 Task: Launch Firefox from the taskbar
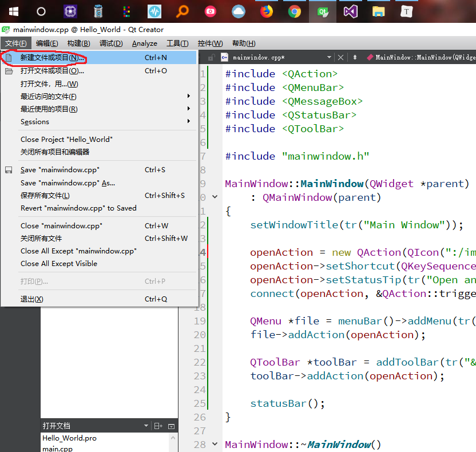(x=267, y=11)
